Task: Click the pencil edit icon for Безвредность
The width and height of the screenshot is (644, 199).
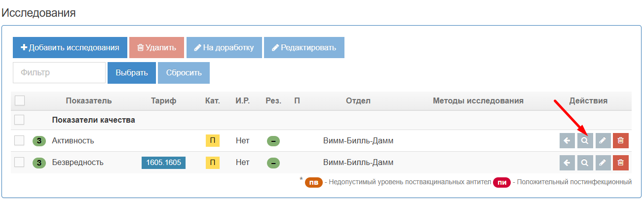Action: tap(603, 163)
